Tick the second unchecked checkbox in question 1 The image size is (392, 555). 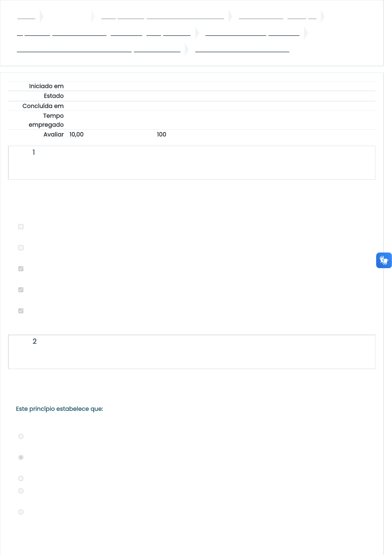21,248
